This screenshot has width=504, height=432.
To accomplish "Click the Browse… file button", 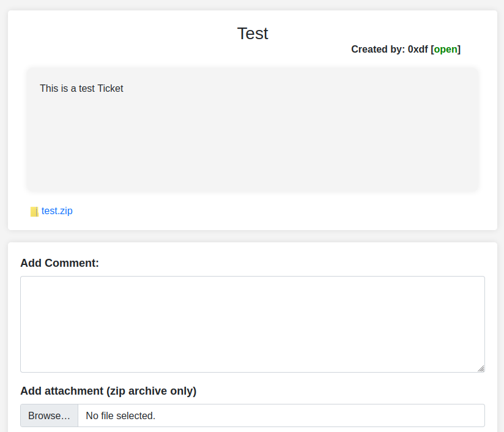I will pyautogui.click(x=49, y=416).
